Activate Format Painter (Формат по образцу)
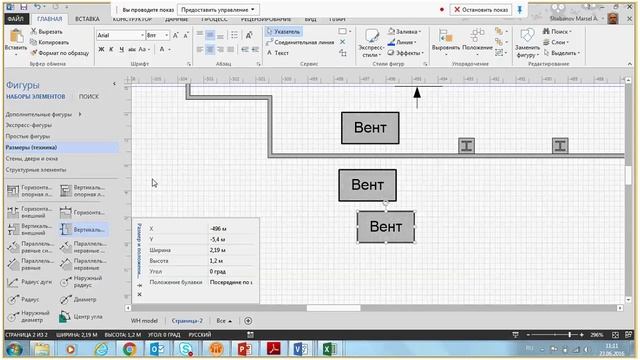 pyautogui.click(x=60, y=53)
